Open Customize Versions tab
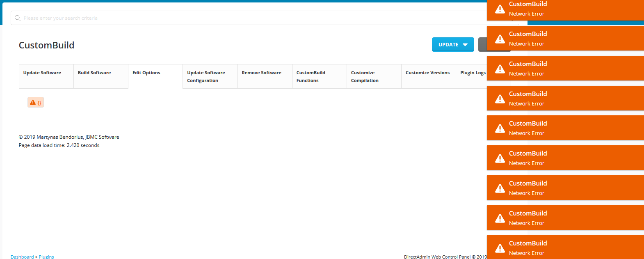The image size is (644, 259). coord(428,76)
